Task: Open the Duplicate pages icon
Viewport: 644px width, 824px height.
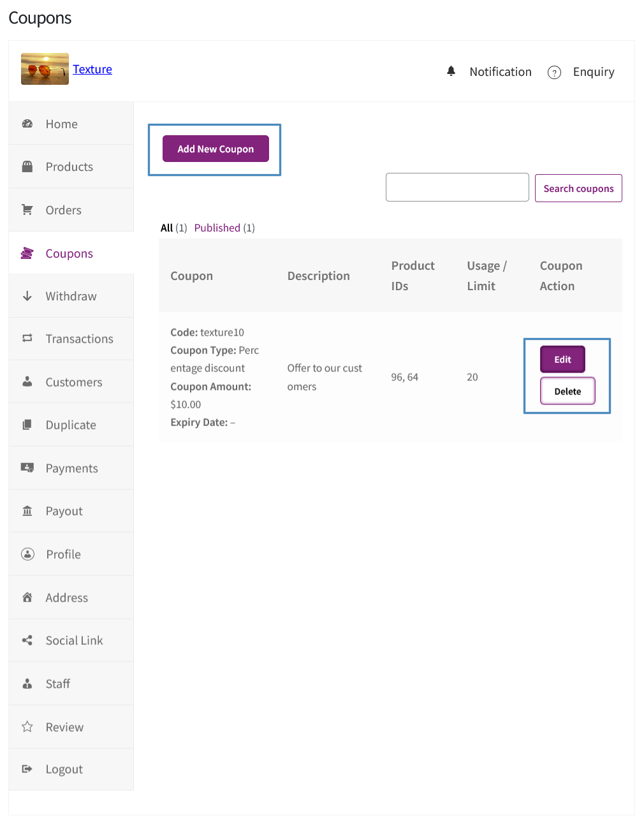Action: pos(27,424)
